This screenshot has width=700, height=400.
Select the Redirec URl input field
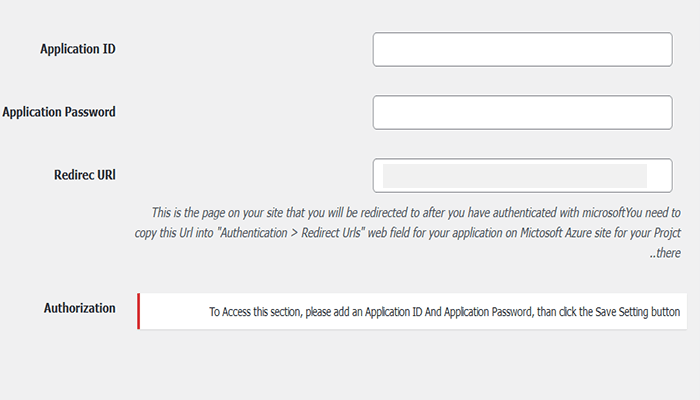coord(522,175)
